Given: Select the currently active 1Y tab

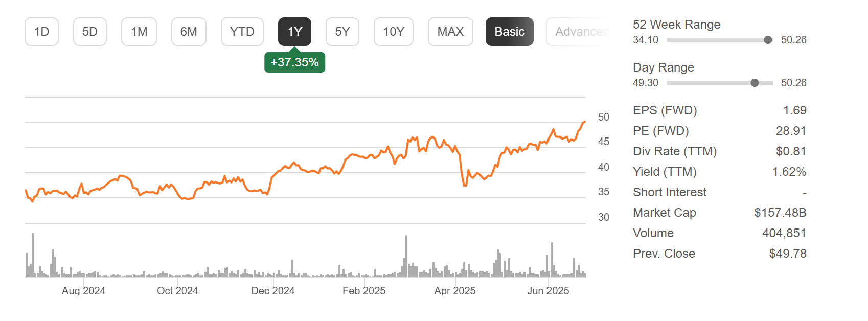Looking at the screenshot, I should (294, 31).
